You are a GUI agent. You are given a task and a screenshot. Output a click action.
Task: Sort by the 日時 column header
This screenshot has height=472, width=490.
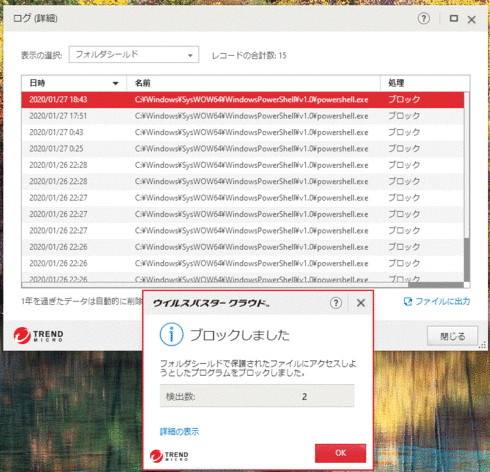coord(74,83)
